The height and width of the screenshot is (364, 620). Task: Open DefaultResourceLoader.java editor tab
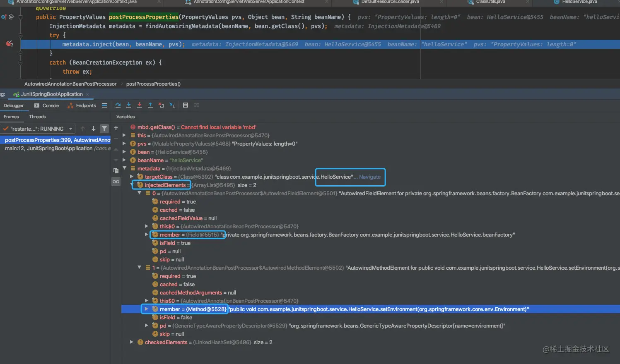pyautogui.click(x=390, y=2)
